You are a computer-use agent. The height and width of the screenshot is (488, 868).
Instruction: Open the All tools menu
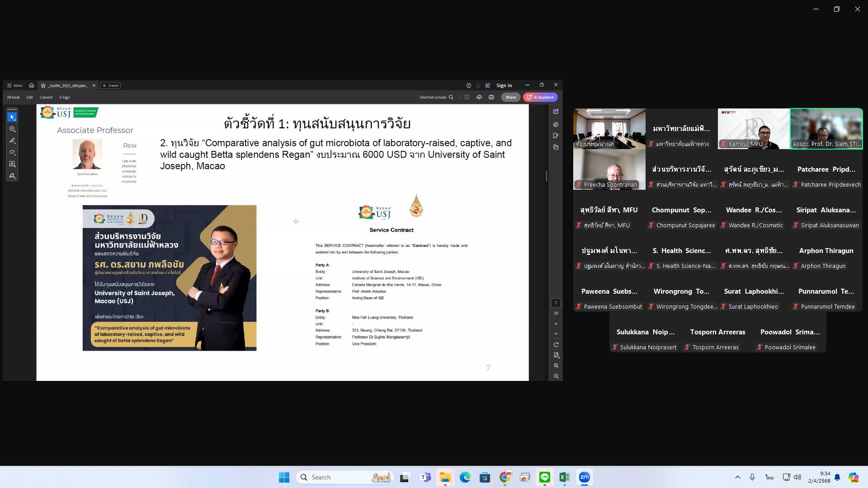coord(13,97)
